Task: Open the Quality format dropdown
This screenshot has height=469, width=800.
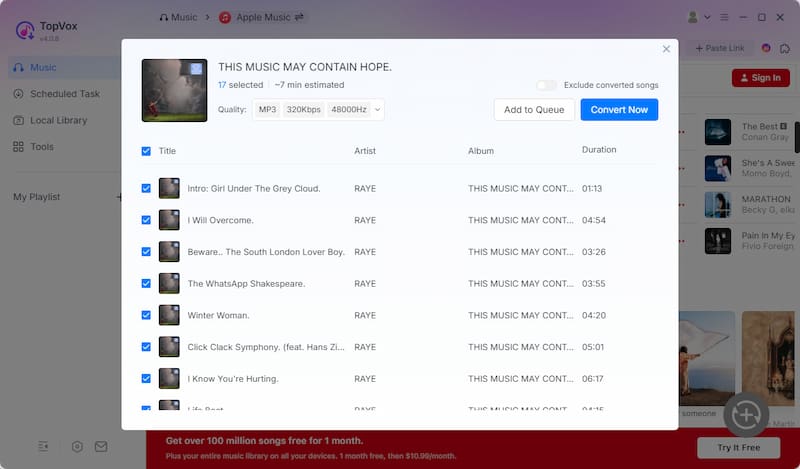Action: (x=318, y=110)
